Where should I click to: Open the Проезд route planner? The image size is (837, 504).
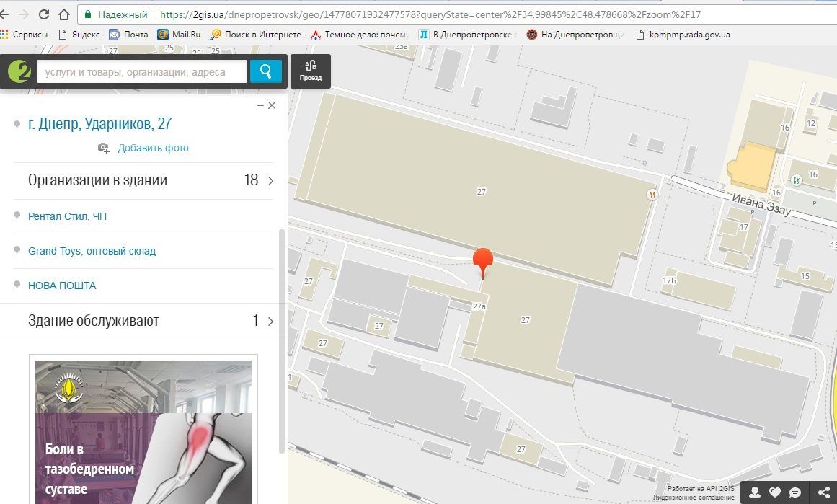(x=311, y=71)
